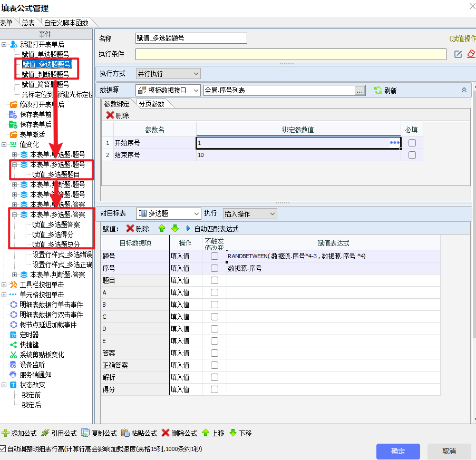Click the 定时器 timer icon

pos(13,335)
